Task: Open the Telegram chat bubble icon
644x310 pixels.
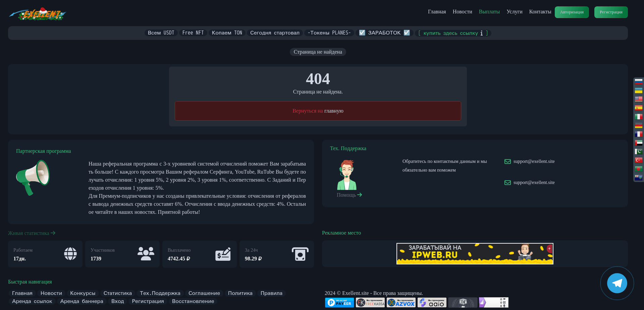Action: pyautogui.click(x=617, y=283)
